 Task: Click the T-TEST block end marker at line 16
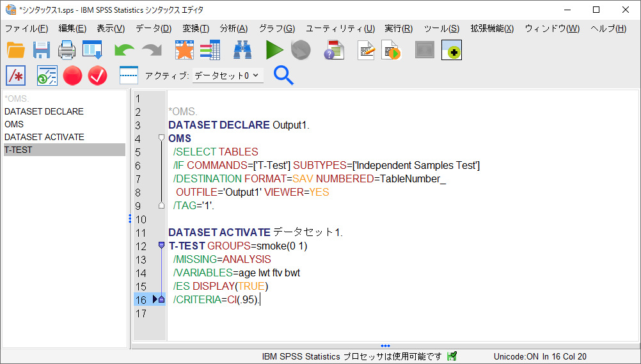click(x=161, y=299)
